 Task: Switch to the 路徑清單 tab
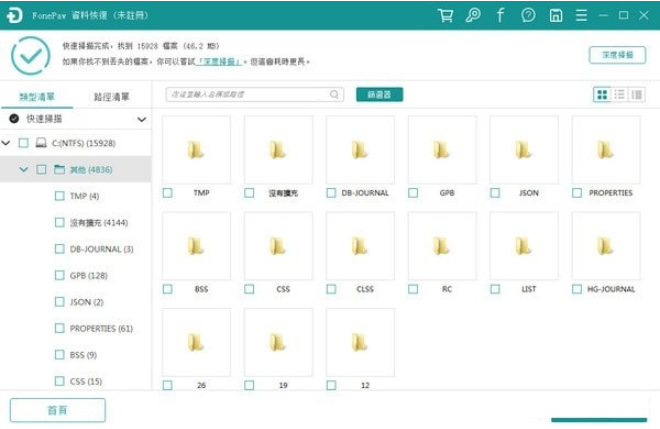[111, 97]
